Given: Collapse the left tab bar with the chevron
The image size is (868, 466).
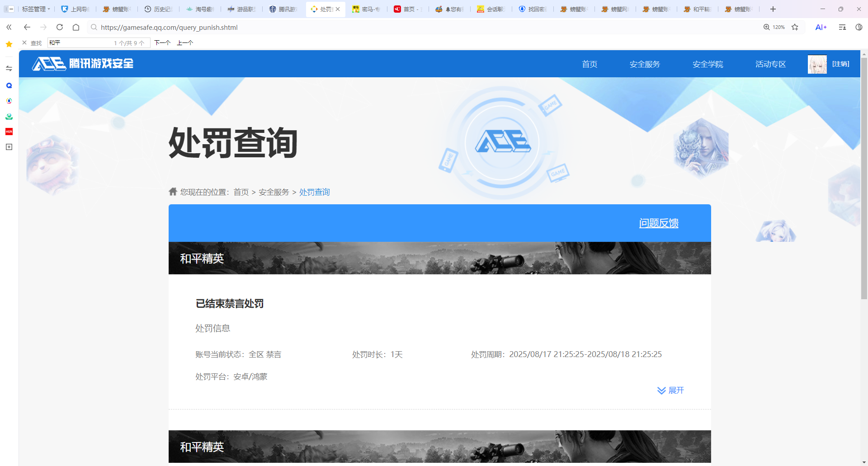Looking at the screenshot, I should click(9, 27).
